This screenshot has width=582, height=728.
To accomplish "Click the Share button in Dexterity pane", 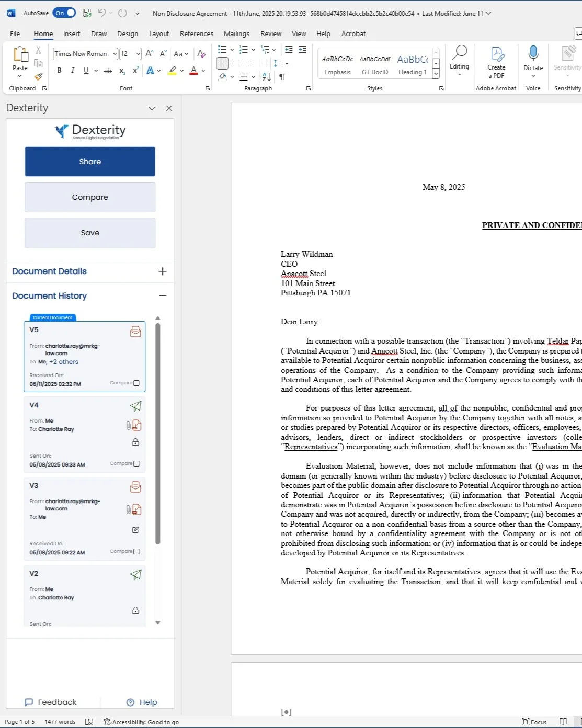I will 90,162.
